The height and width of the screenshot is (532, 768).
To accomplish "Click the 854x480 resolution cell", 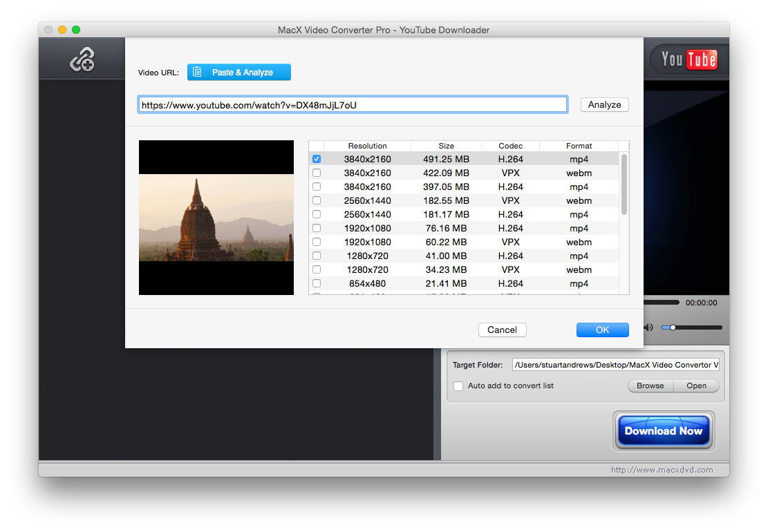I will coord(367,283).
